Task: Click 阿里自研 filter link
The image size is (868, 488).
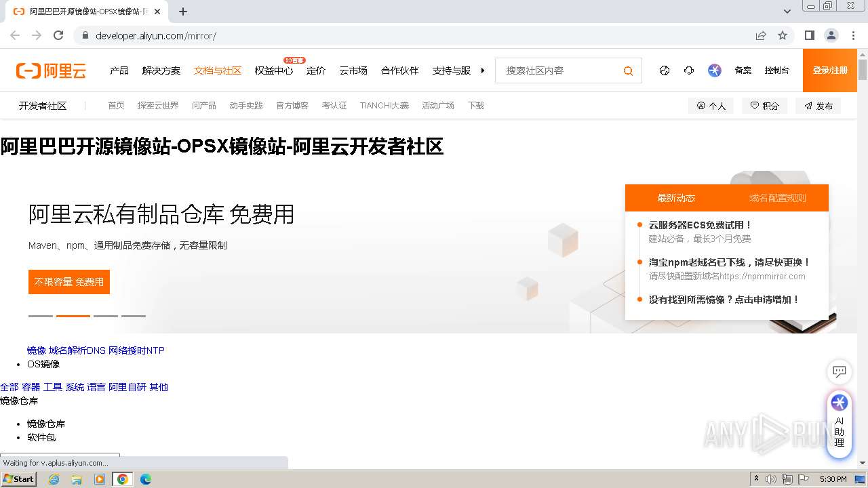Action: coord(127,387)
